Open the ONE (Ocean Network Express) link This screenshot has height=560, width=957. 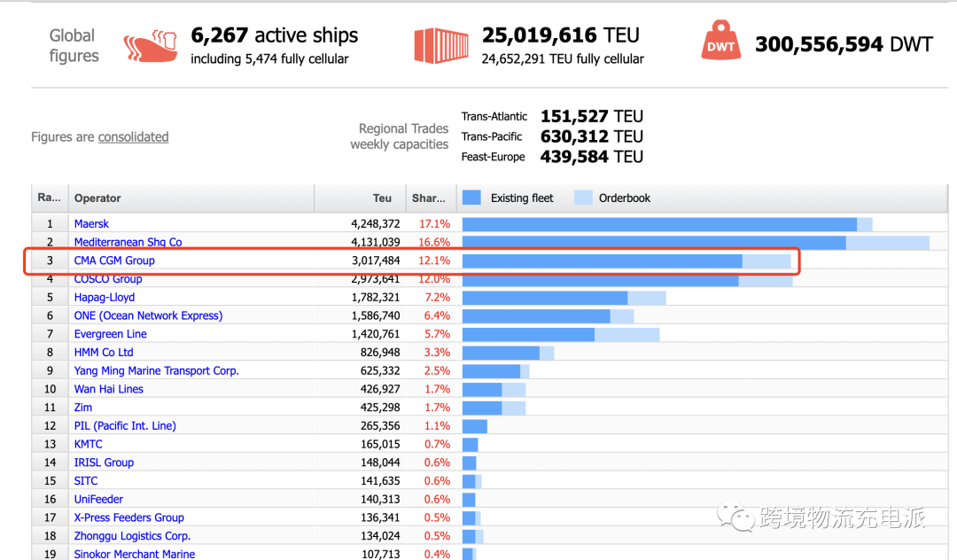pos(148,315)
